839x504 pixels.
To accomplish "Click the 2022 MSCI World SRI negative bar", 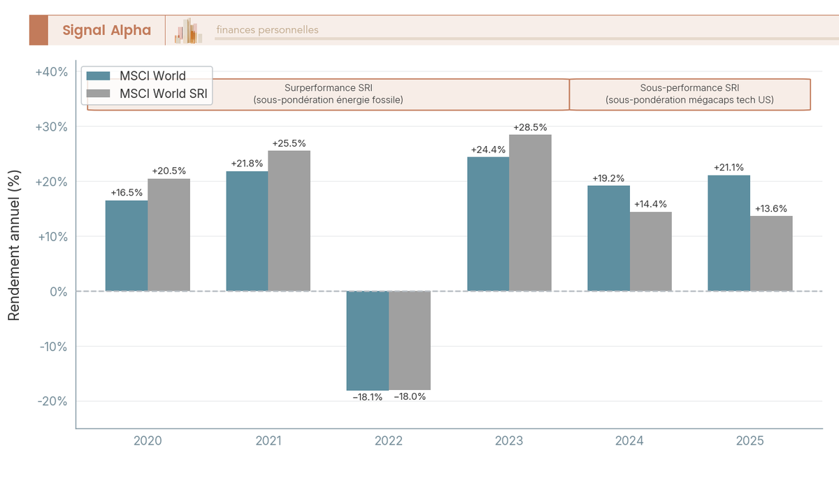I will pyautogui.click(x=410, y=340).
